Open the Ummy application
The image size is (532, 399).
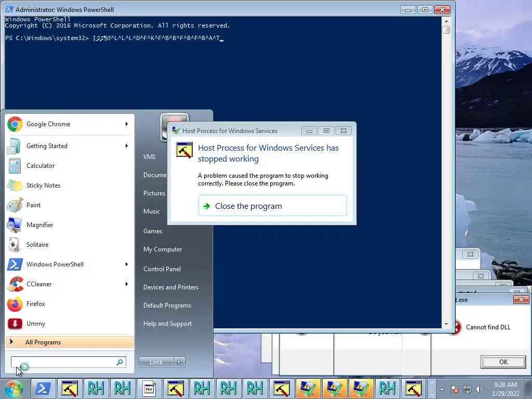[x=70, y=323]
